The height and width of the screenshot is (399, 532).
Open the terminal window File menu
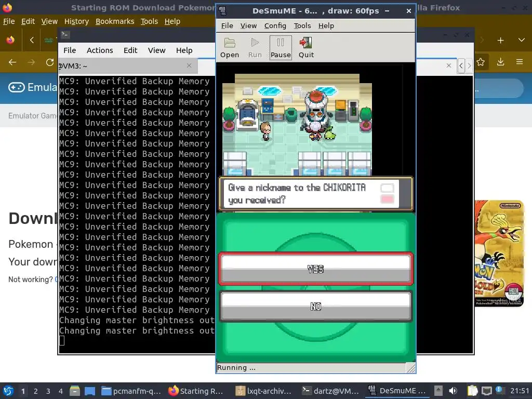(x=70, y=50)
